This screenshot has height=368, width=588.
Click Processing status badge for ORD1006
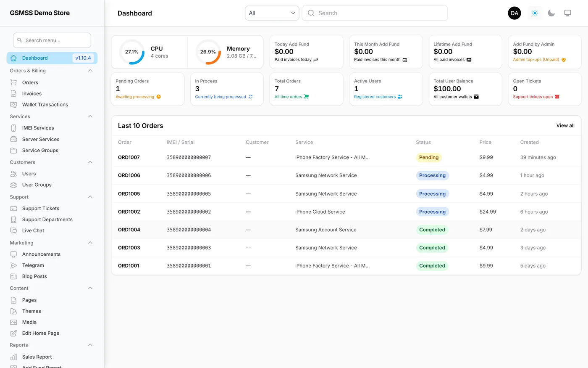coord(432,175)
